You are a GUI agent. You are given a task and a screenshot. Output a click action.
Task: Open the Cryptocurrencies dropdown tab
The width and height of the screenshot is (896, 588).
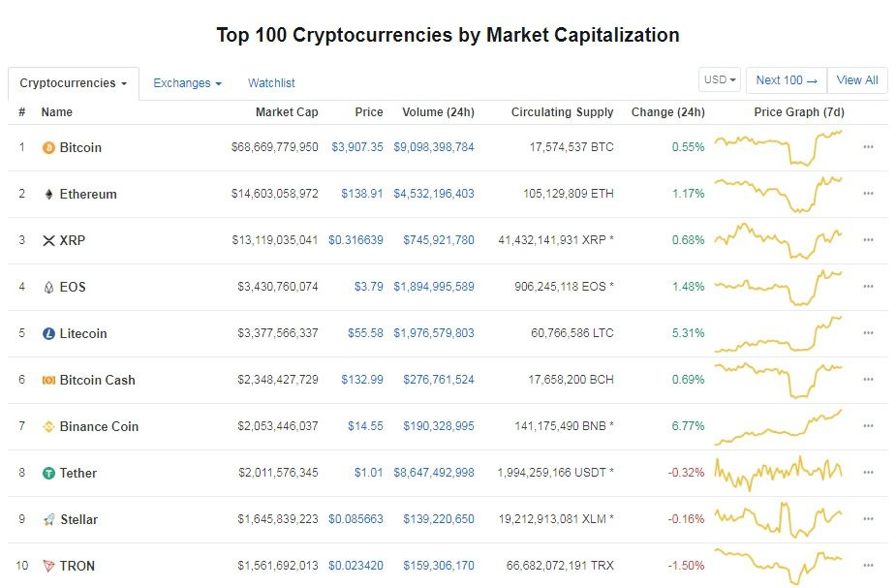click(x=74, y=83)
